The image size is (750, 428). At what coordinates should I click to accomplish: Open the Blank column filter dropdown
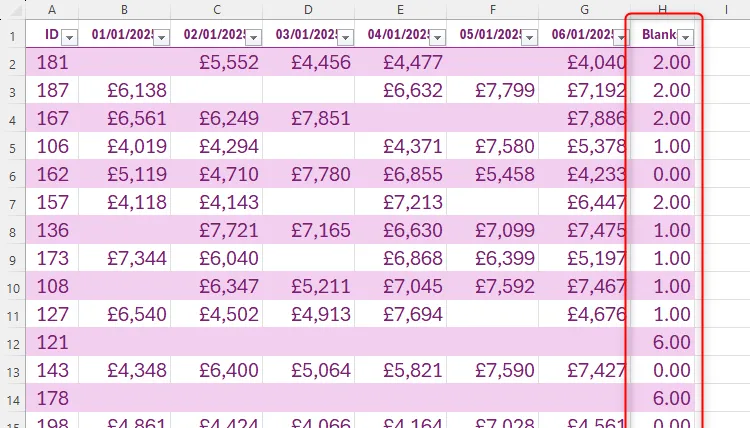685,38
